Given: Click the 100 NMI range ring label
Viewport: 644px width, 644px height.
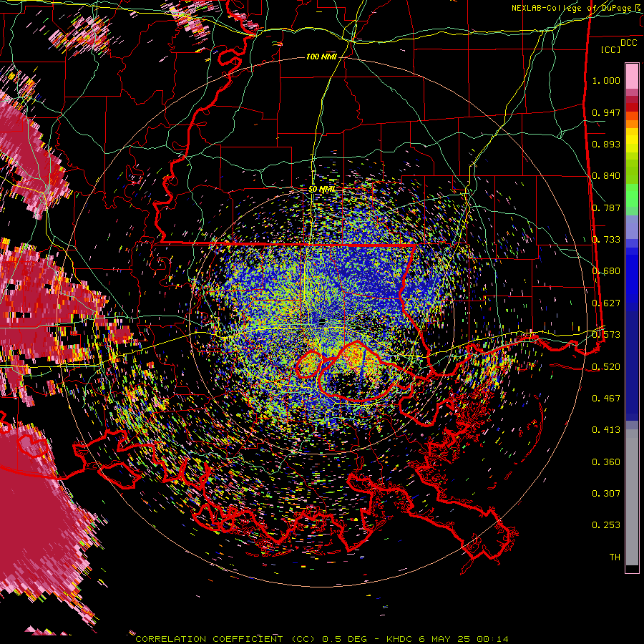Looking at the screenshot, I should pyautogui.click(x=321, y=57).
